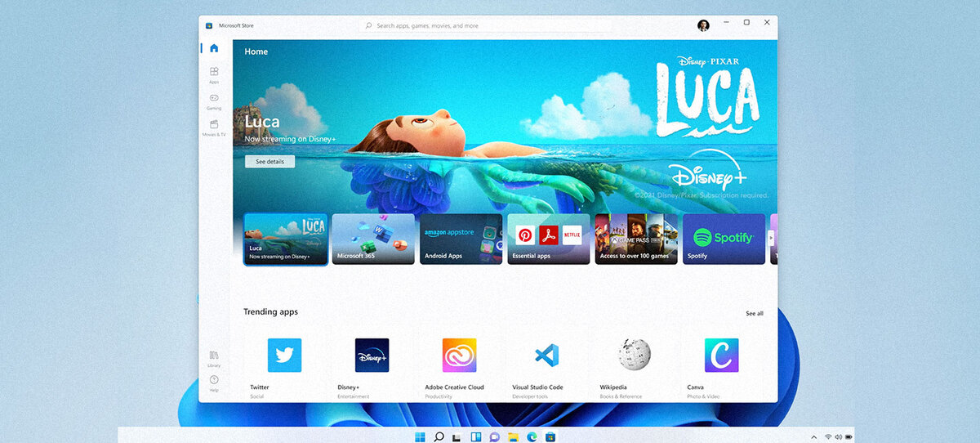This screenshot has width=980, height=443.
Task: Select the Access to over 100 games card
Action: 636,239
